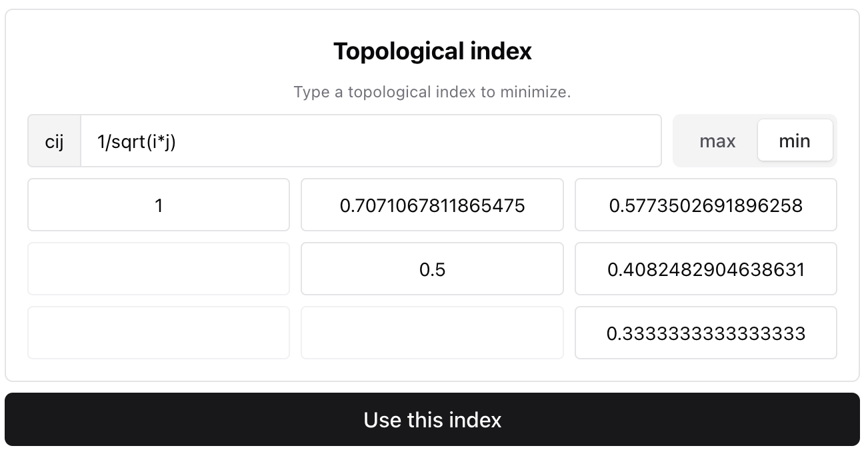Screen dimensions: 868x456
Task: Switch the objective from min to max
Action: (x=717, y=141)
